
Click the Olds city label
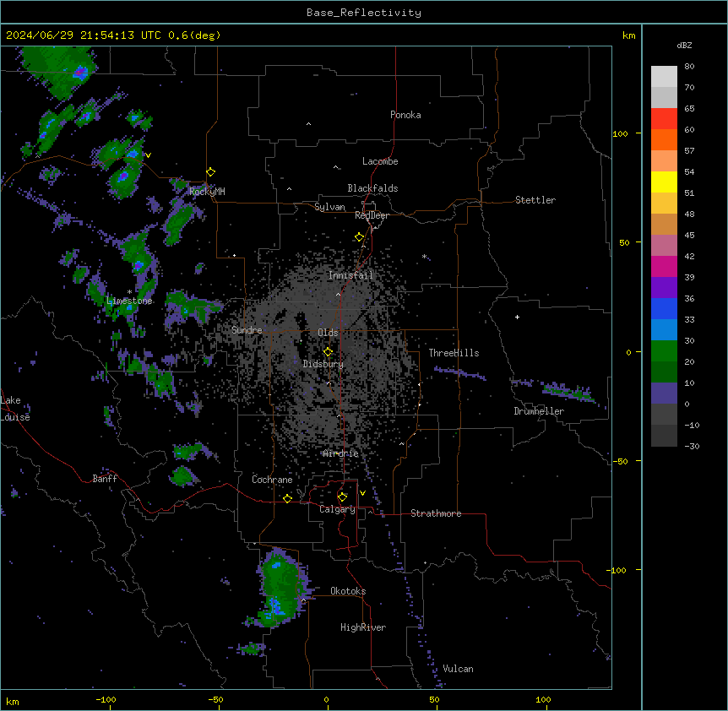pos(328,333)
